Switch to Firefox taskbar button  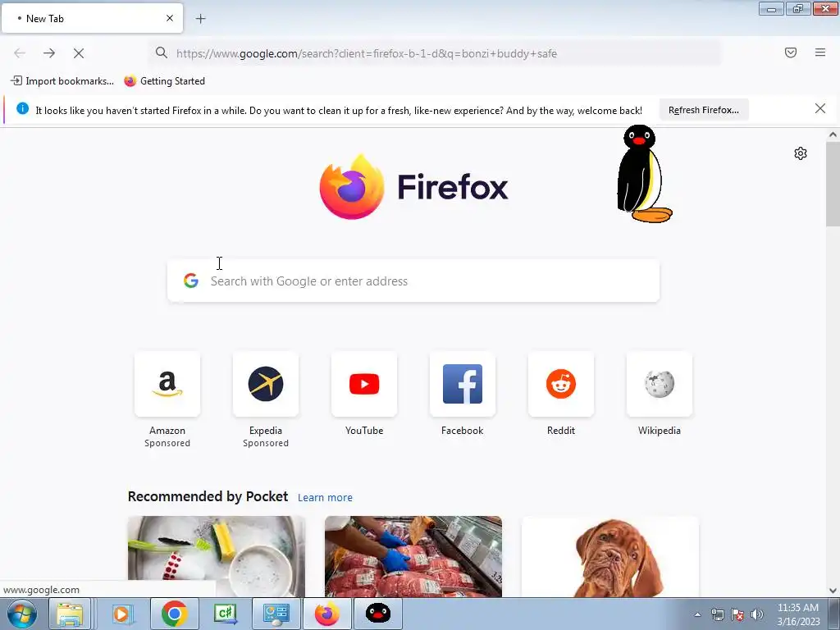tap(326, 614)
